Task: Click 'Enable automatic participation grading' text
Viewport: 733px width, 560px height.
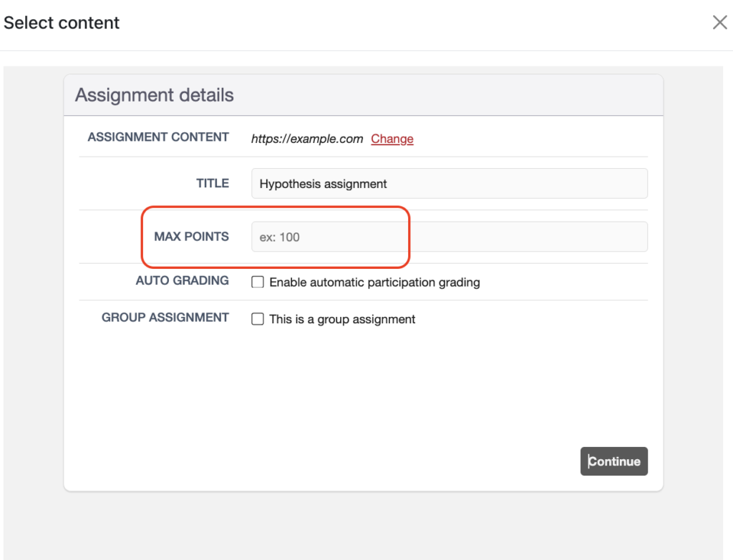Action: coord(375,282)
